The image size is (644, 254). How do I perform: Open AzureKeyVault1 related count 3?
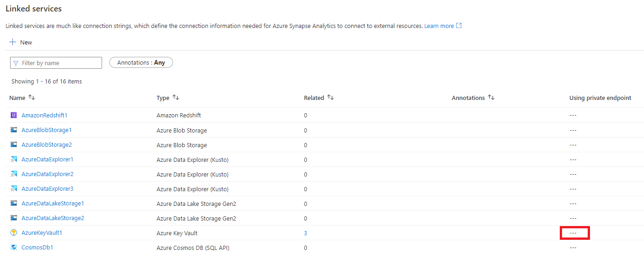tap(305, 233)
